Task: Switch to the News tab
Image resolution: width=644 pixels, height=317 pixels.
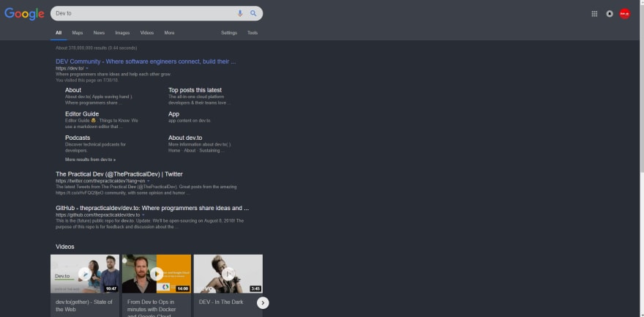Action: point(99,33)
